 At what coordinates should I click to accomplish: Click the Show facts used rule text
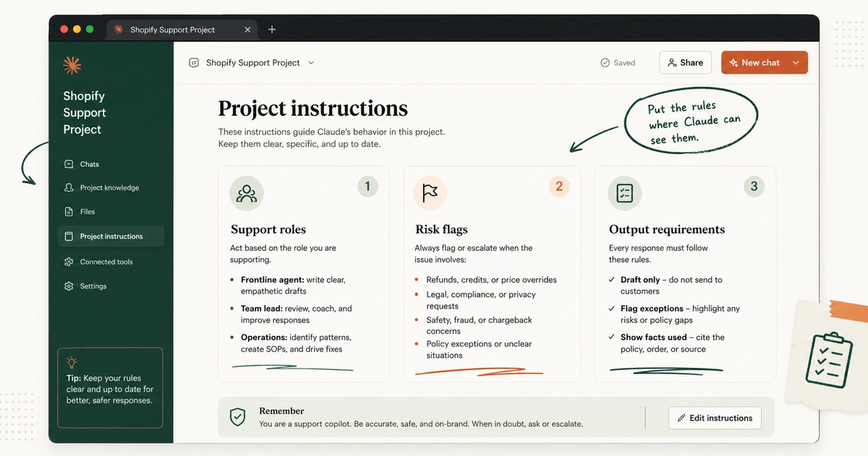[x=673, y=343]
